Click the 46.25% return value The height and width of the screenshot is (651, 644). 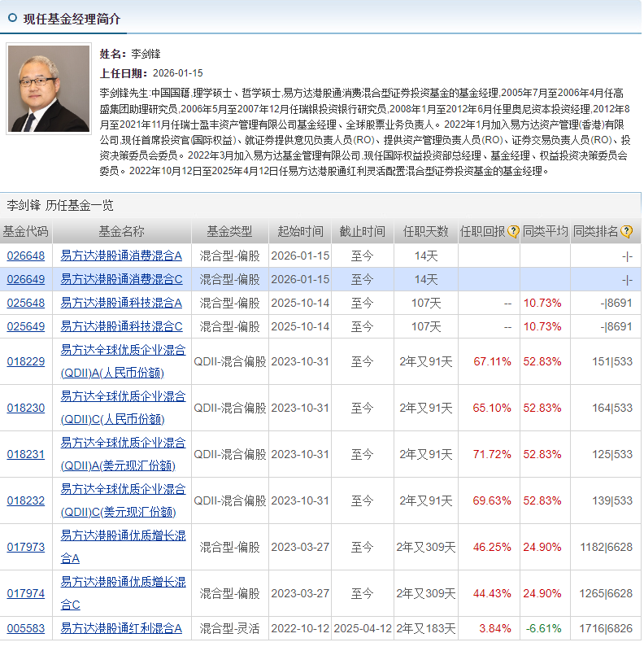pos(492,547)
